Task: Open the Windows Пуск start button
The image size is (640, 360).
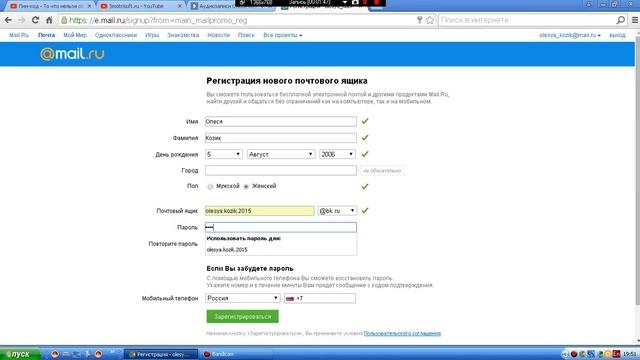Action: point(20,354)
